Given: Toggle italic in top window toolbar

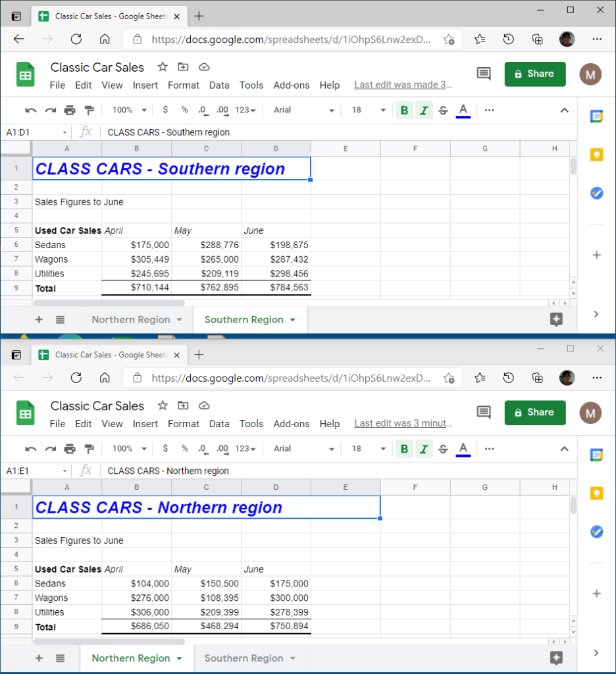Looking at the screenshot, I should (424, 111).
